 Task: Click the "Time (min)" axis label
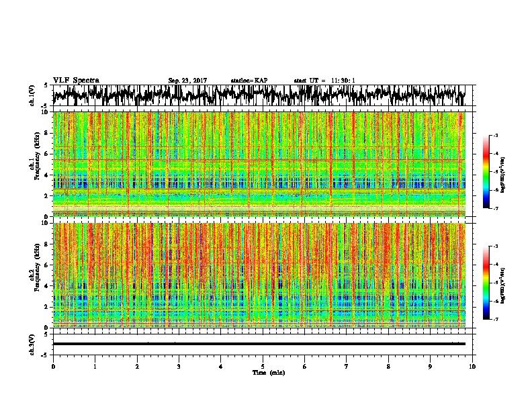269,373
